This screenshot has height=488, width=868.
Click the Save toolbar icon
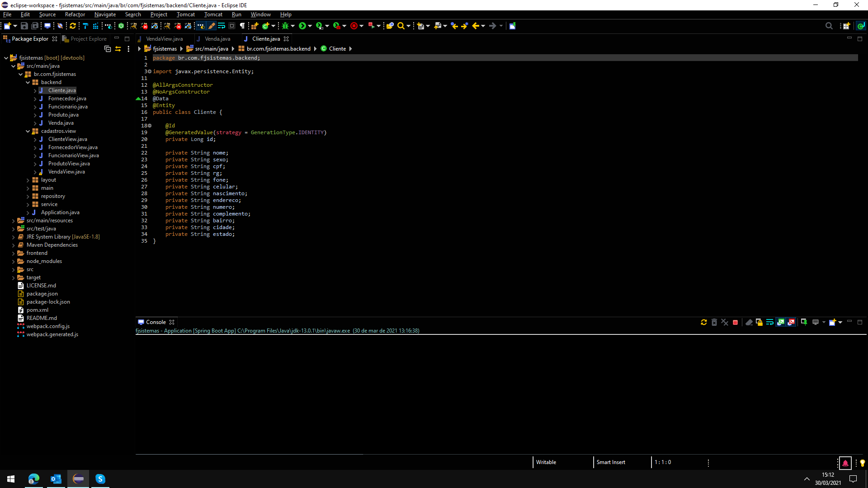click(x=24, y=26)
